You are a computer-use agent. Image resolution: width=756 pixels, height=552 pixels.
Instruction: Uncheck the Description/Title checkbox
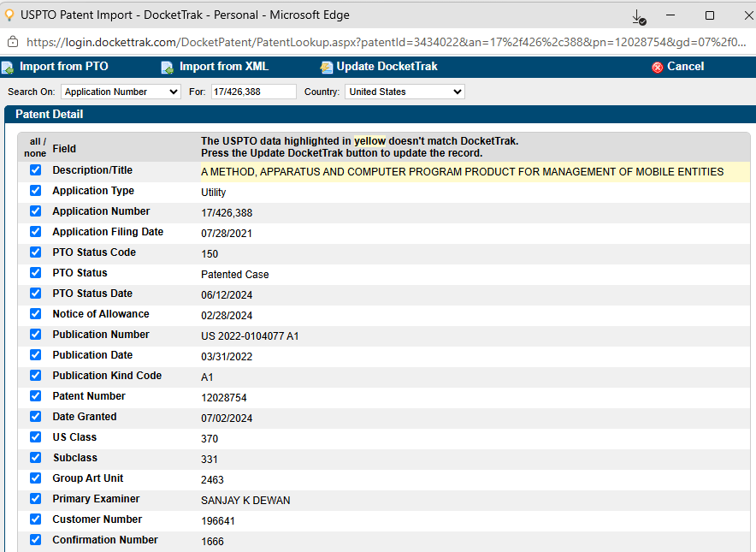[x=35, y=169]
